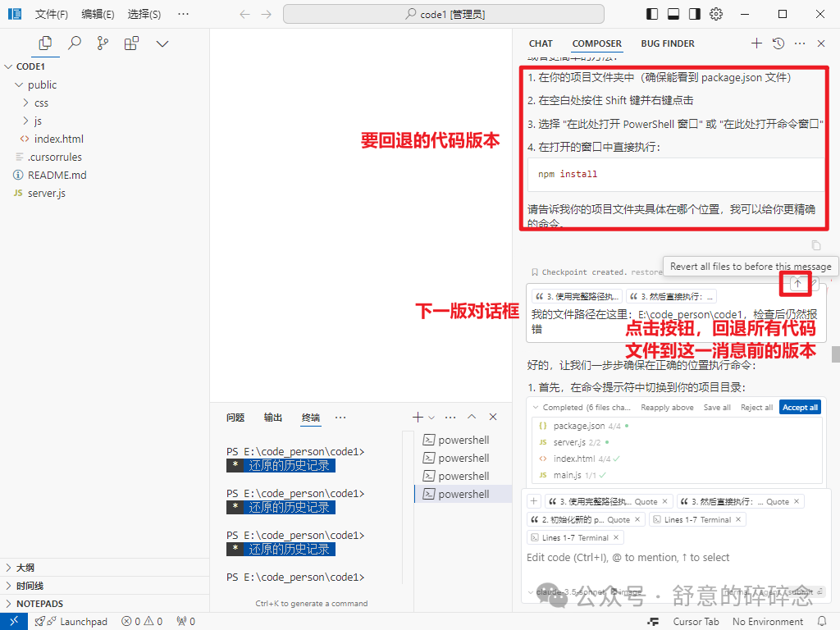The image size is (840, 630).
Task: Click the composer panel scrollbar thumb
Action: 835,354
